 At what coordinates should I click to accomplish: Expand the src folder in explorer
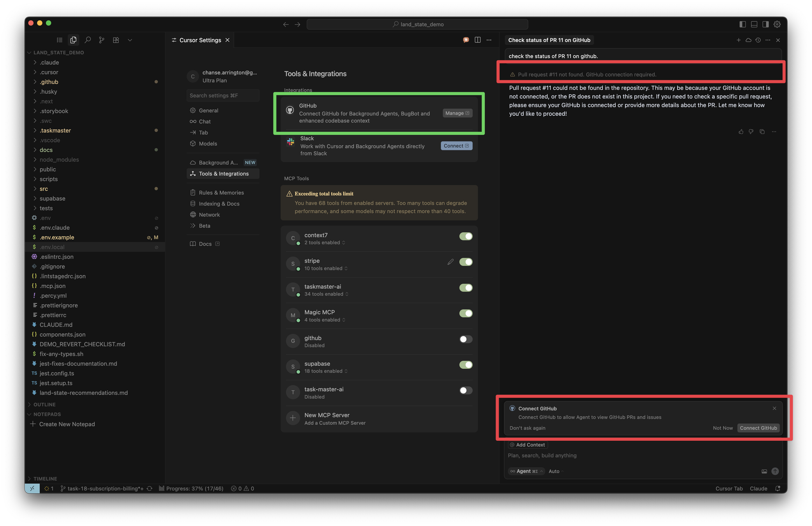click(x=95, y=189)
